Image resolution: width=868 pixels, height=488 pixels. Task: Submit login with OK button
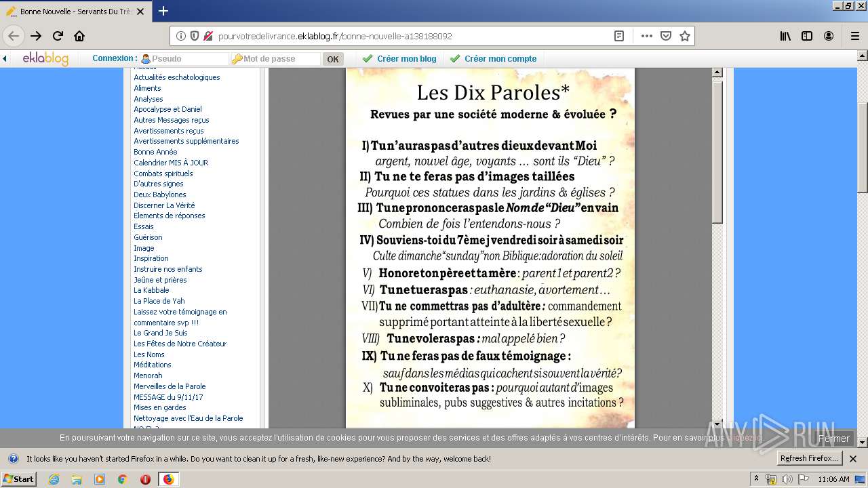click(x=333, y=59)
